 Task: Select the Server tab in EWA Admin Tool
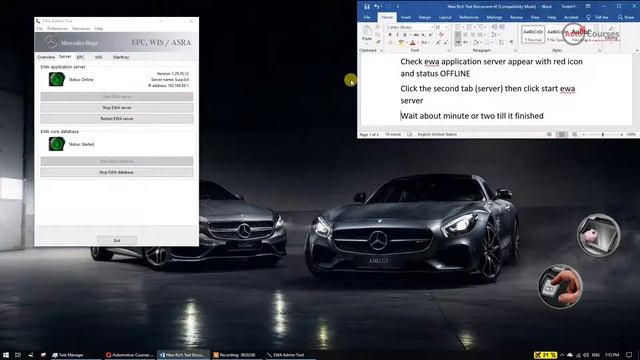coord(65,57)
